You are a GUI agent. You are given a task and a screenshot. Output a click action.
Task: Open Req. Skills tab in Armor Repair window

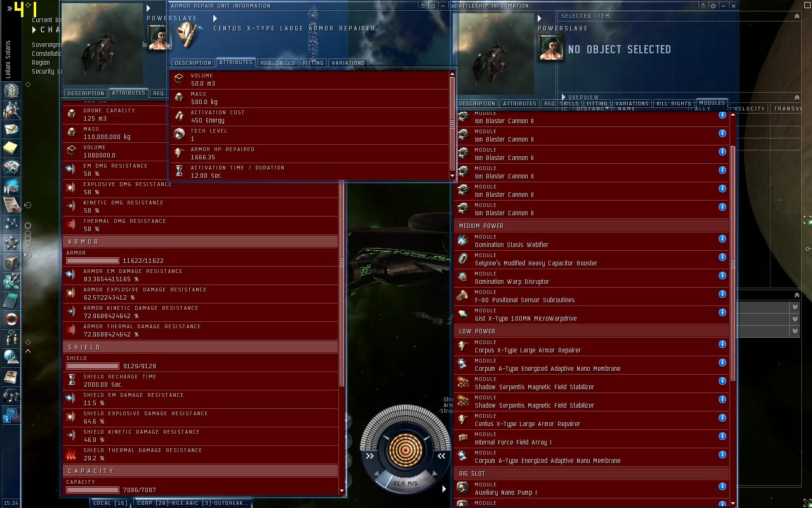pyautogui.click(x=277, y=63)
